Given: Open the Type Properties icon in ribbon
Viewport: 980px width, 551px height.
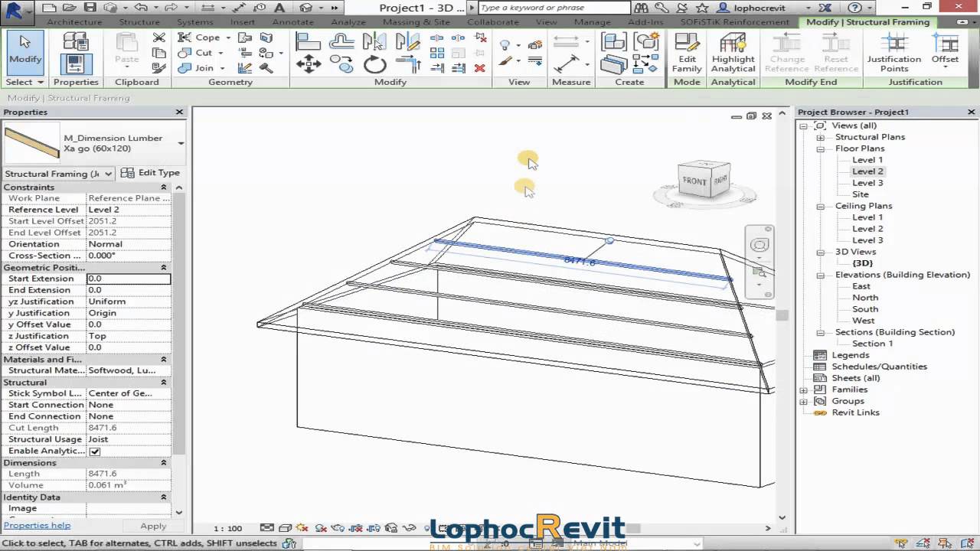Looking at the screenshot, I should (76, 41).
